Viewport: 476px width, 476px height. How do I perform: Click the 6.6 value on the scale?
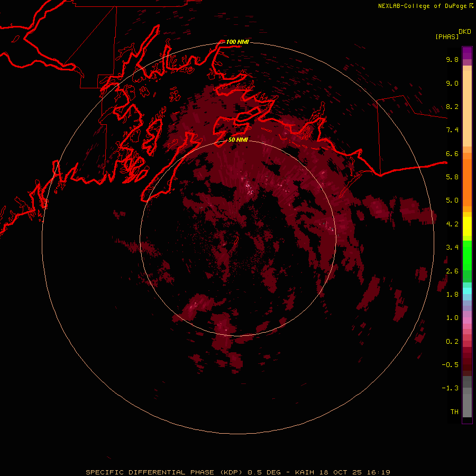(x=452, y=153)
